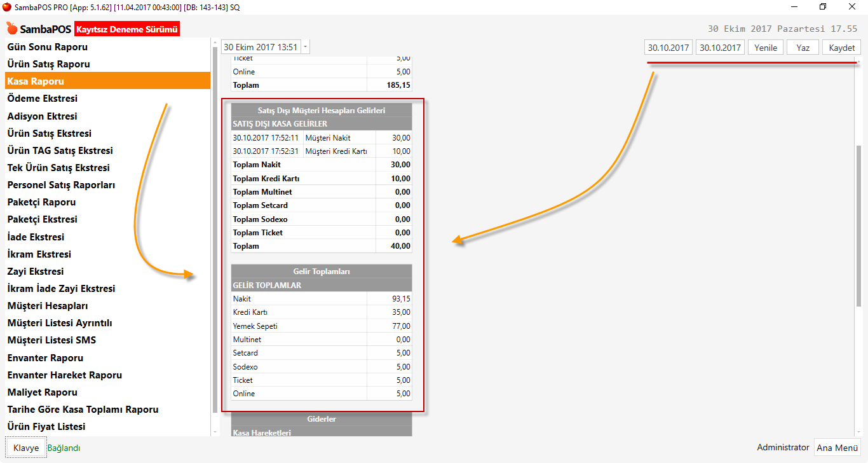Select Ürün Fiyat Listesi report
The image size is (868, 463).
click(46, 427)
